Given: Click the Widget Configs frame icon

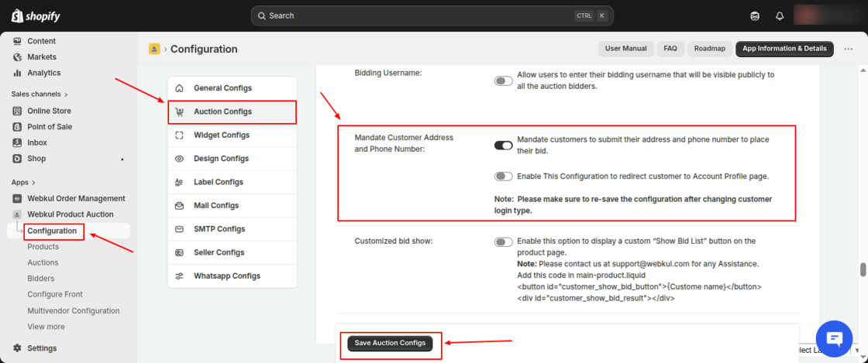Looking at the screenshot, I should [x=179, y=135].
